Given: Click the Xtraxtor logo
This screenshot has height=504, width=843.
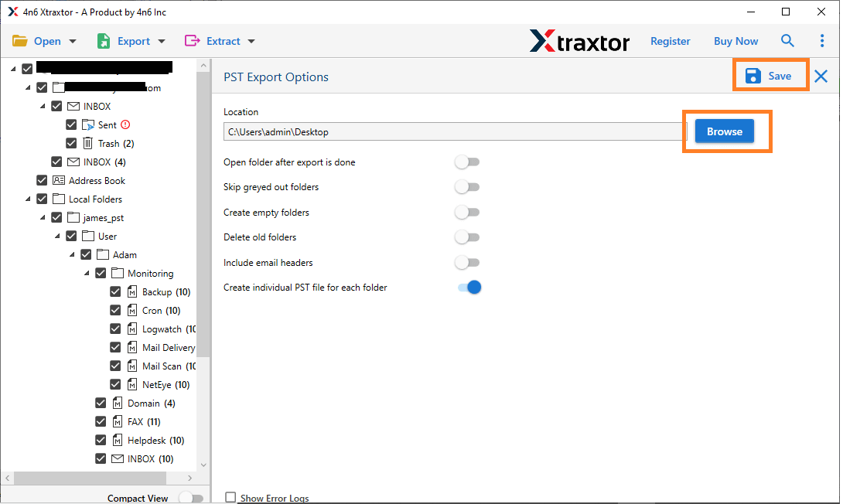Looking at the screenshot, I should [579, 41].
